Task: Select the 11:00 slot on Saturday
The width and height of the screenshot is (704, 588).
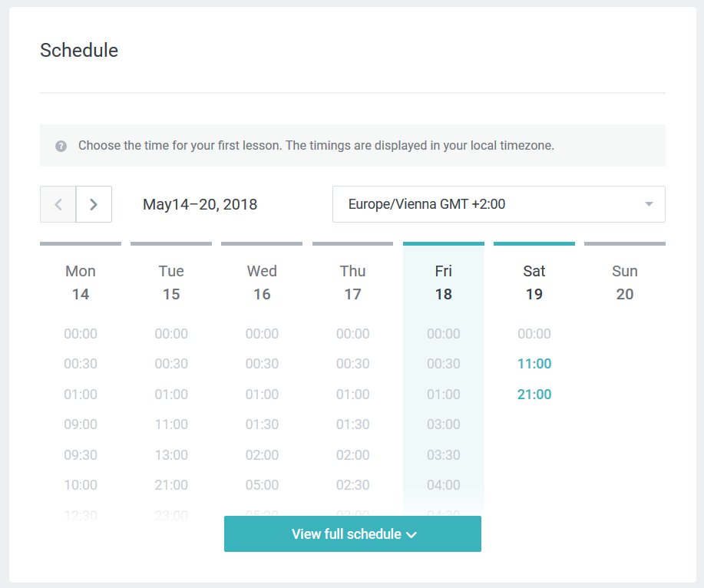Action: [x=534, y=364]
